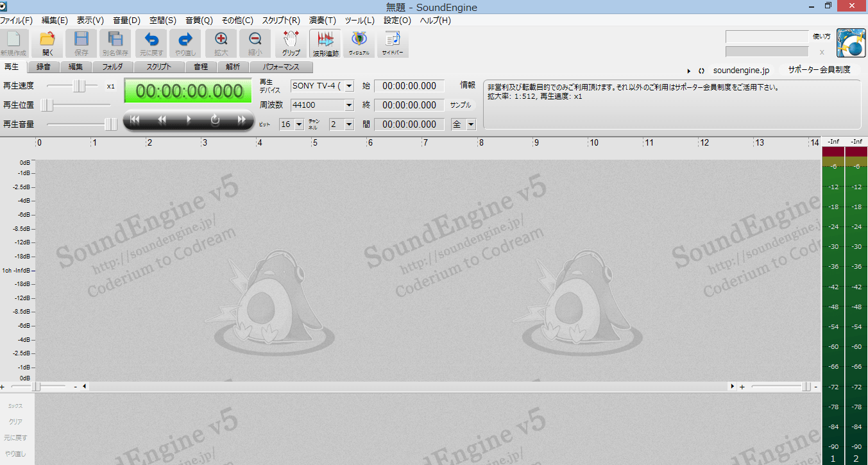868x465 pixels.
Task: Open the 音量(D) menu
Action: [x=126, y=21]
